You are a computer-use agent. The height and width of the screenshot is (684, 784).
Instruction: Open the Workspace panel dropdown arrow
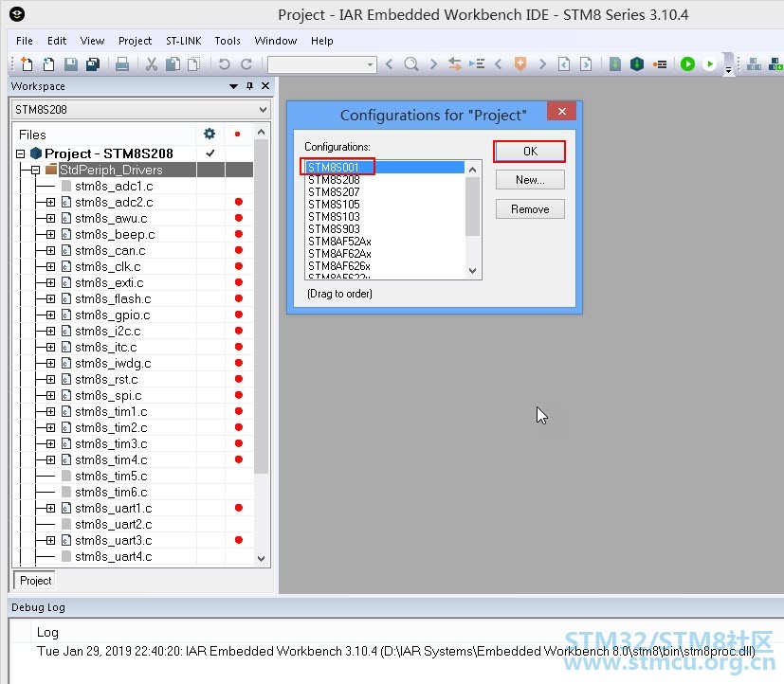pos(233,86)
